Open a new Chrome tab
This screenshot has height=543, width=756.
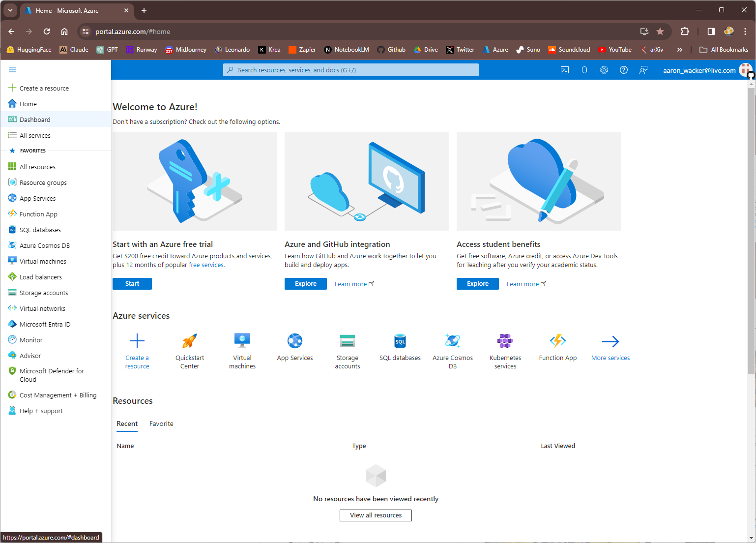click(x=144, y=10)
